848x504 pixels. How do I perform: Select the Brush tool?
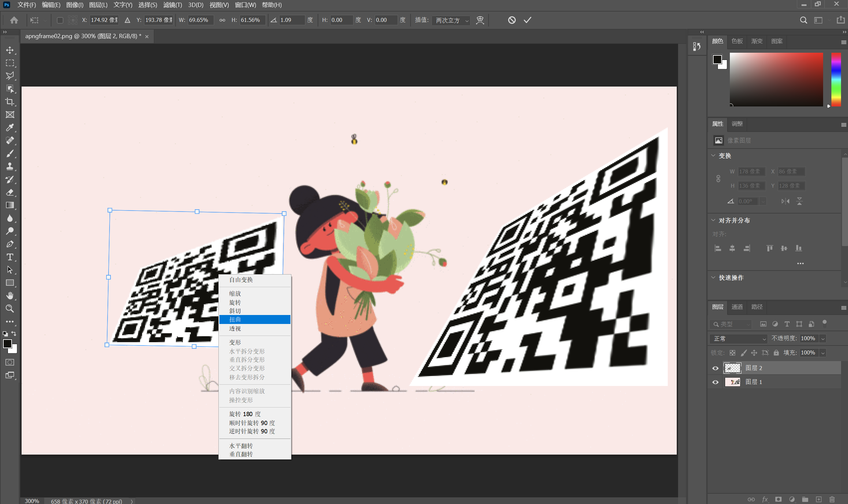pyautogui.click(x=10, y=154)
